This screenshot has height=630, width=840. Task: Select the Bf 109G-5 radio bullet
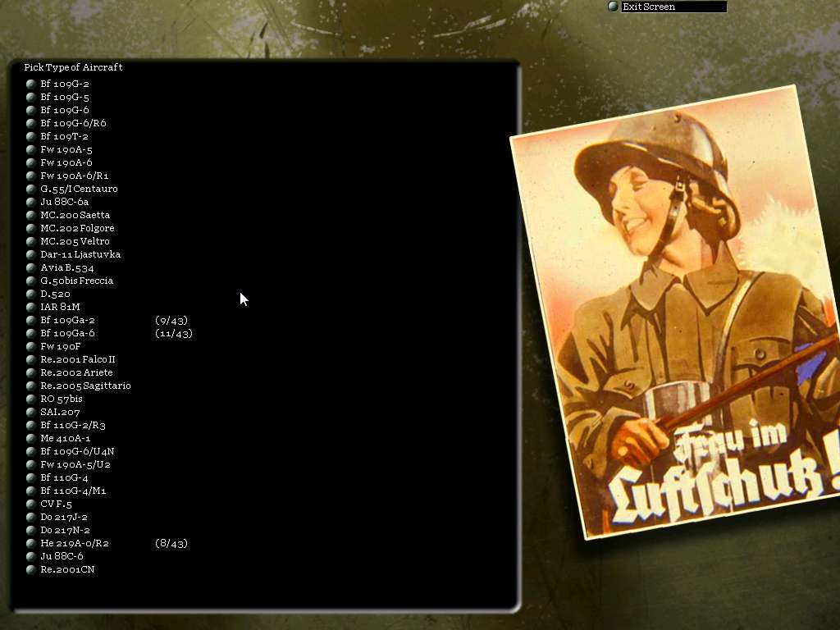point(31,97)
